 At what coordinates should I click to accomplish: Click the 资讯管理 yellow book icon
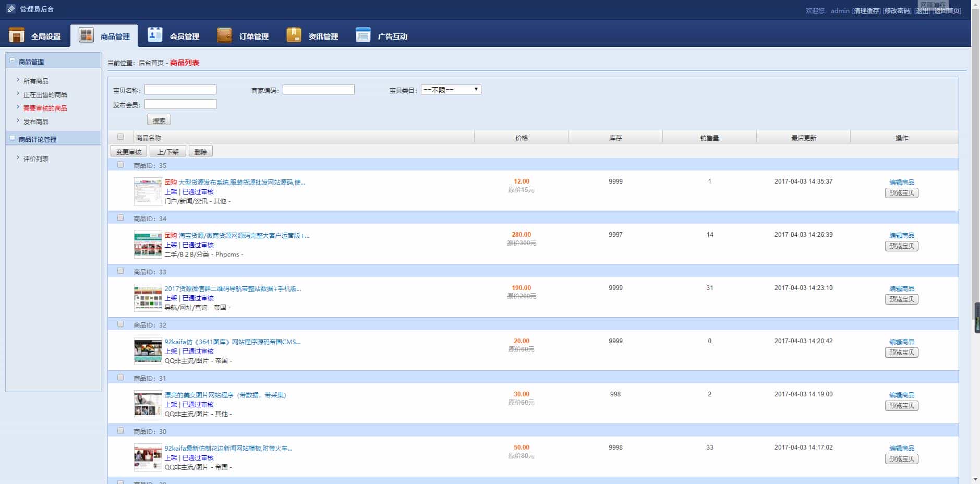pyautogui.click(x=294, y=35)
